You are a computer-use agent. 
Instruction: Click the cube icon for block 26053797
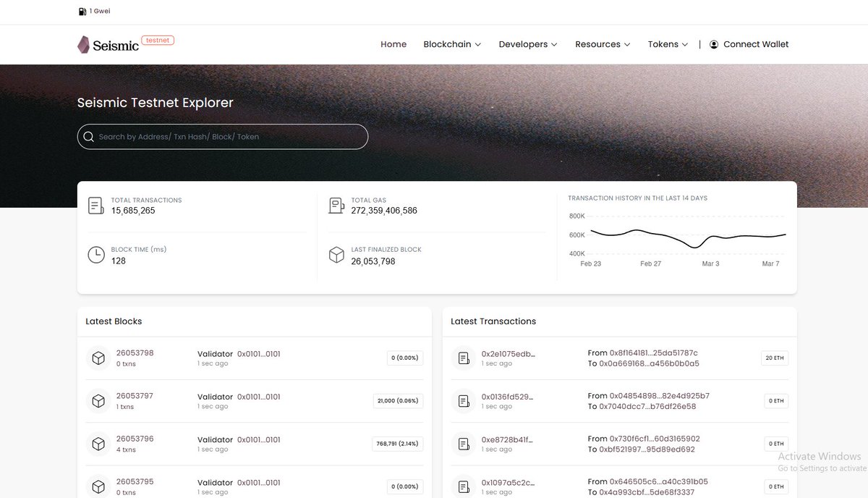97,400
